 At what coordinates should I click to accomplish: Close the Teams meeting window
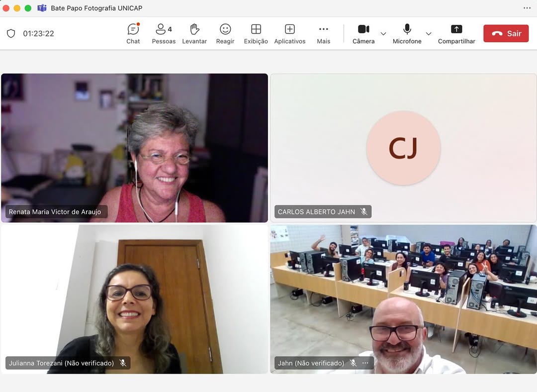[x=6, y=8]
